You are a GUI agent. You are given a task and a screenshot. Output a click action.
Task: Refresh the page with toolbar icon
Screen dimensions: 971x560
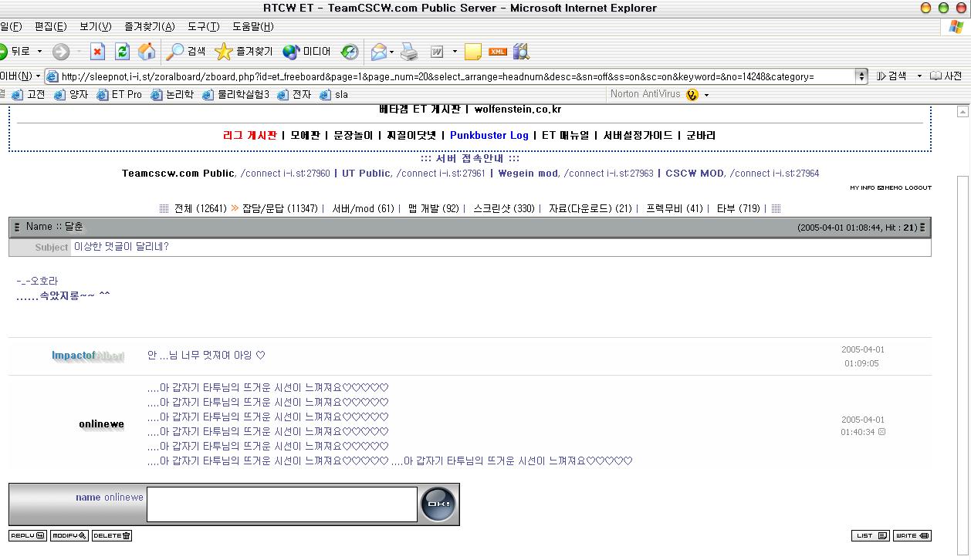(122, 52)
